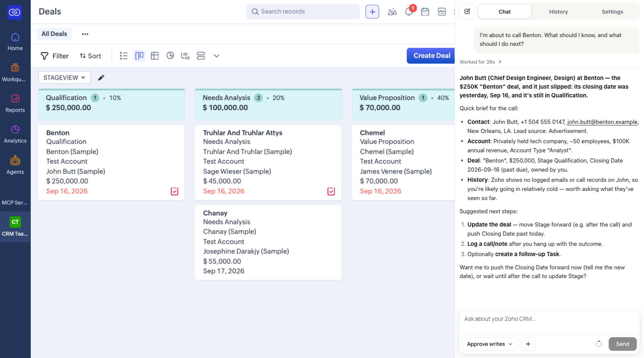The width and height of the screenshot is (644, 358).
Task: Switch to the History tab
Action: click(x=558, y=12)
